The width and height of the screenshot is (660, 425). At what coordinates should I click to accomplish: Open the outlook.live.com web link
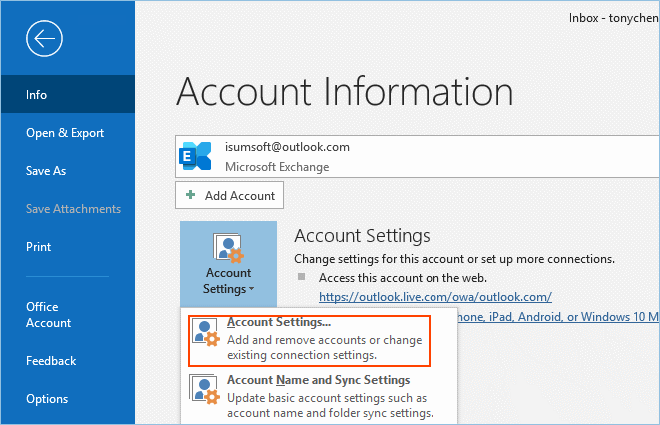(435, 297)
